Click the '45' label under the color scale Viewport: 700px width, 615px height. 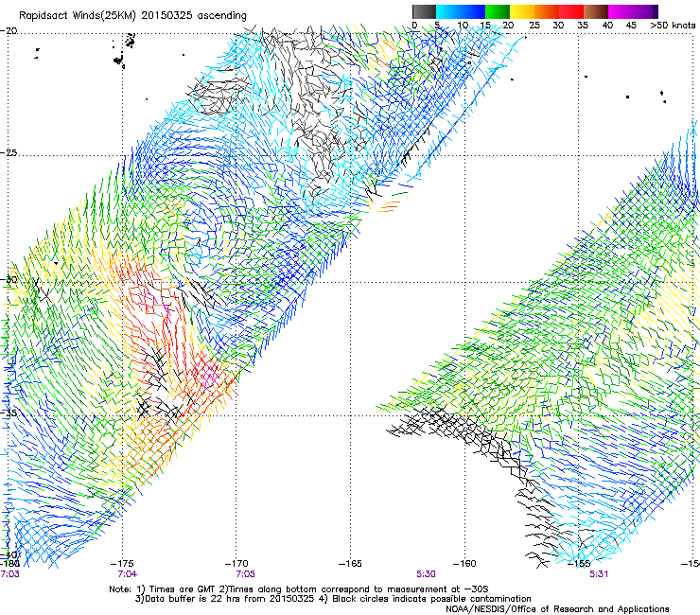(x=631, y=26)
